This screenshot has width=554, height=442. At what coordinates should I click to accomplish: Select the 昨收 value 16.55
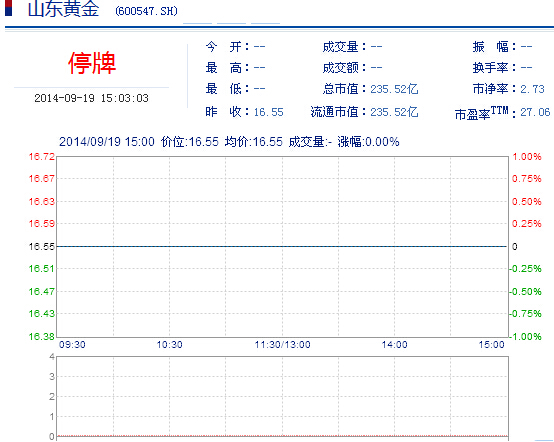coord(269,112)
